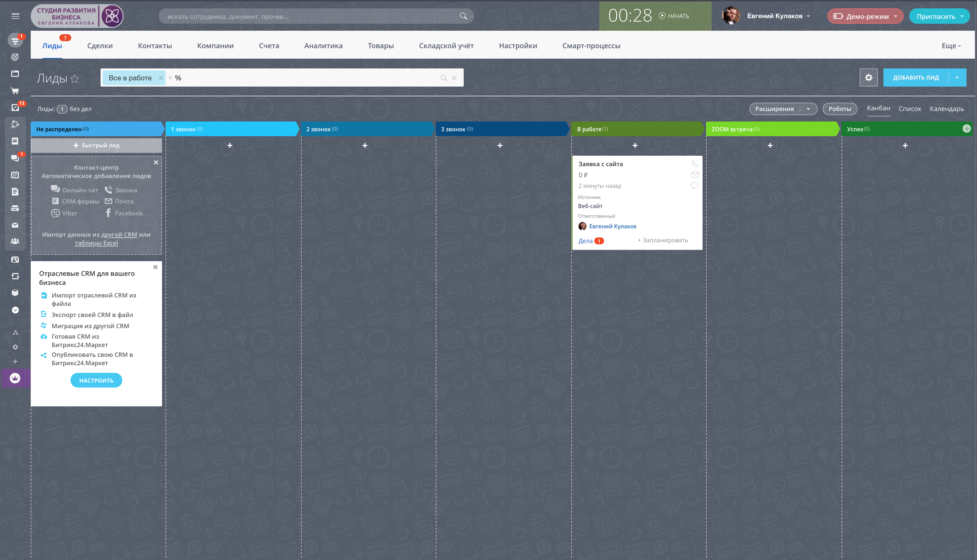Open the Демо-режим dropdown
977x560 pixels.
(x=865, y=16)
